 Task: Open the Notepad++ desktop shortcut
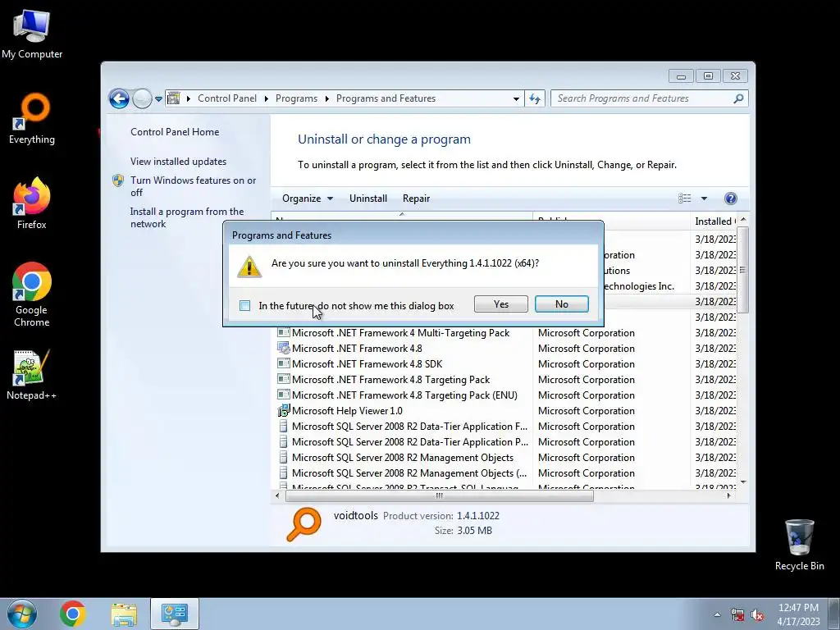coord(31,375)
